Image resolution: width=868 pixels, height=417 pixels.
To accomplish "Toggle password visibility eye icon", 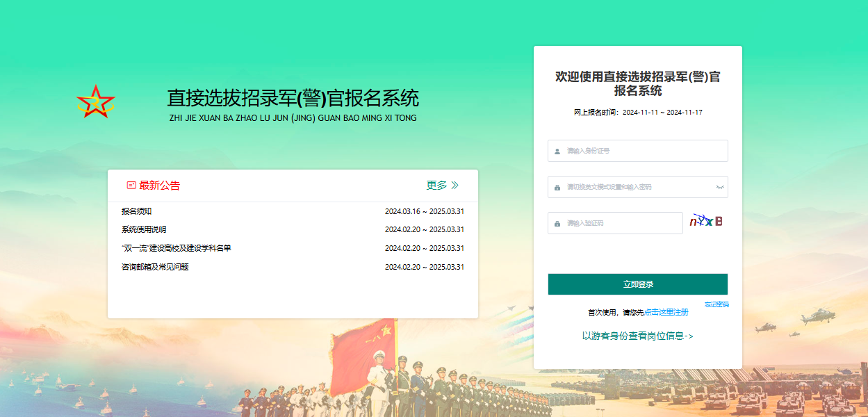I will tap(720, 187).
